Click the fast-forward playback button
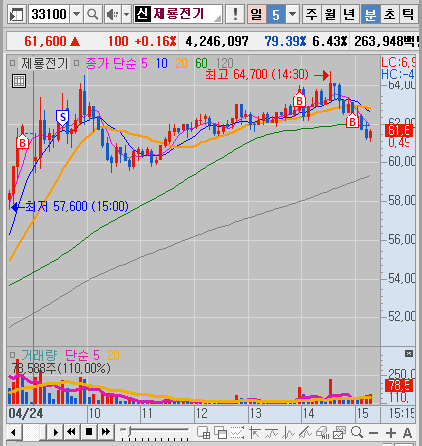 pyautogui.click(x=106, y=432)
